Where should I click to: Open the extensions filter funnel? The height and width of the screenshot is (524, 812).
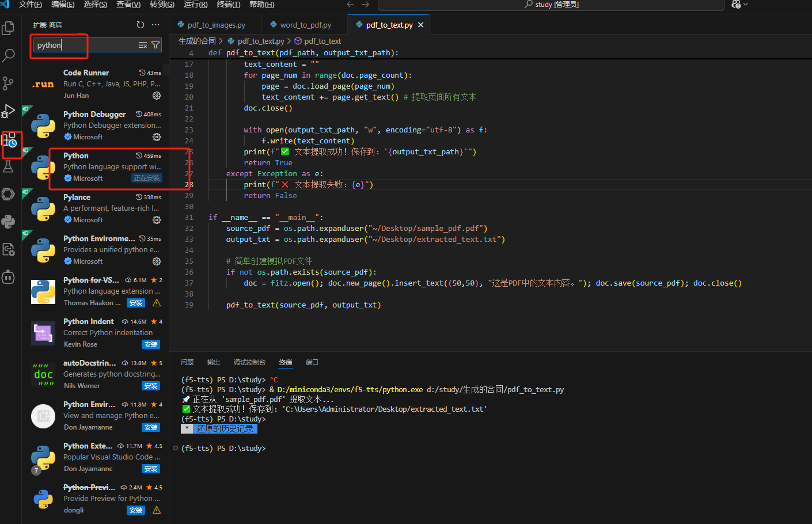[x=155, y=45]
